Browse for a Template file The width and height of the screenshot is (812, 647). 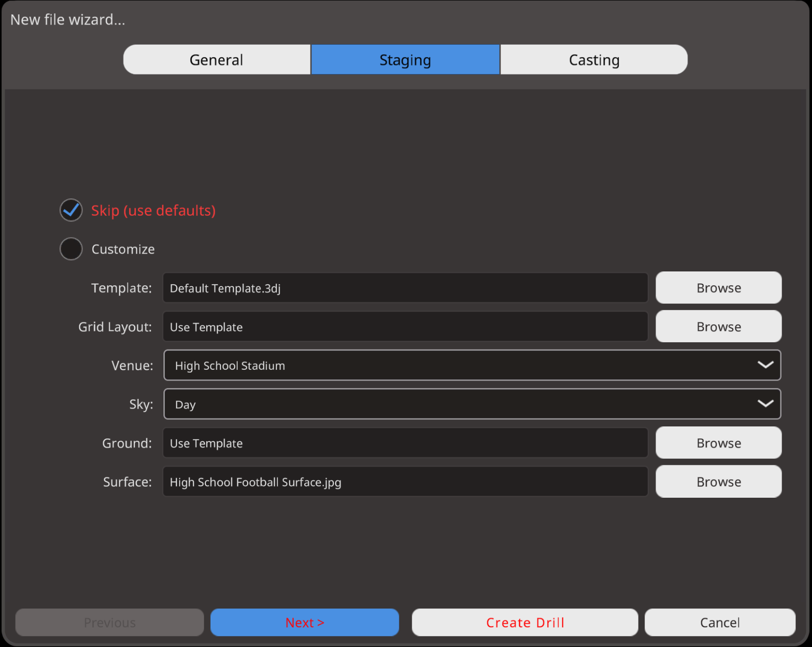718,288
